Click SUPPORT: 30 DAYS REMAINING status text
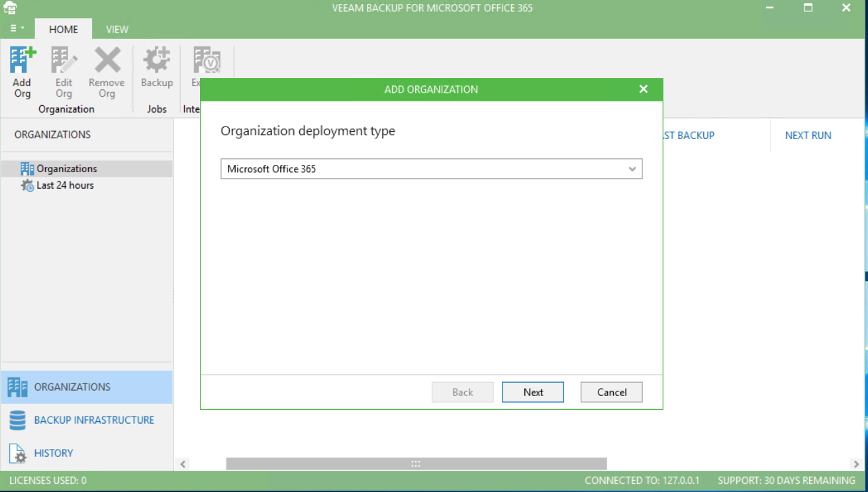Image resolution: width=868 pixels, height=492 pixels. click(x=787, y=480)
